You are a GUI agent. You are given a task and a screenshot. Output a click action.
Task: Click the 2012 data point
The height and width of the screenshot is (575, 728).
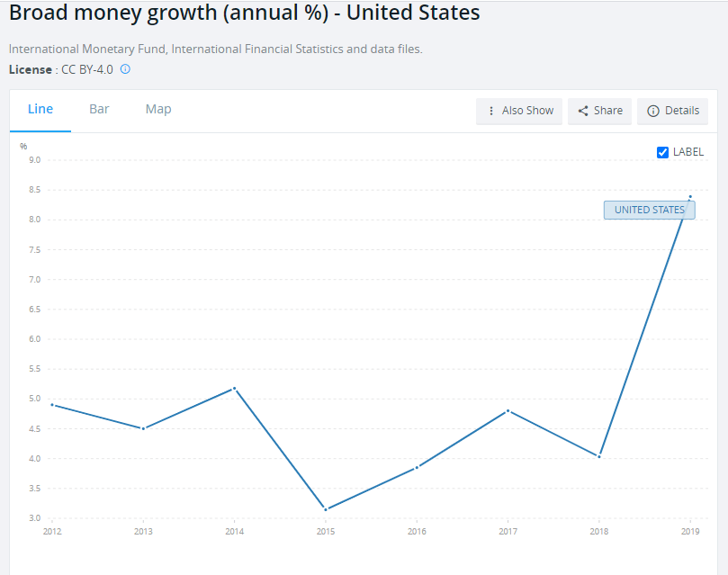[x=52, y=404]
